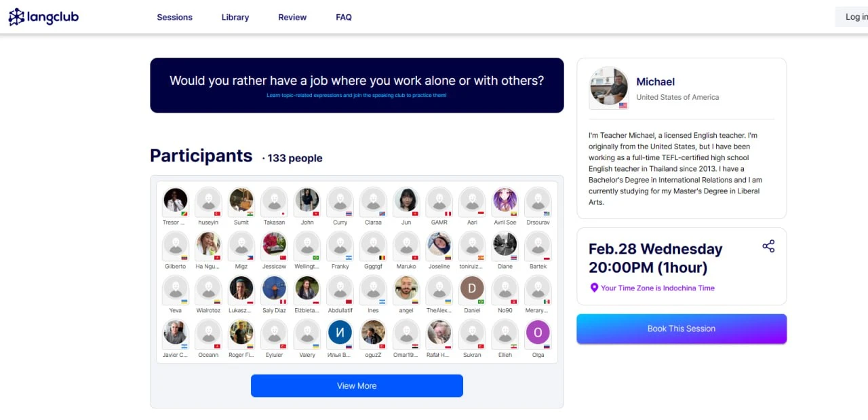Image resolution: width=868 pixels, height=420 pixels.
Task: Open Tresor's participant avatar
Action: [176, 201]
